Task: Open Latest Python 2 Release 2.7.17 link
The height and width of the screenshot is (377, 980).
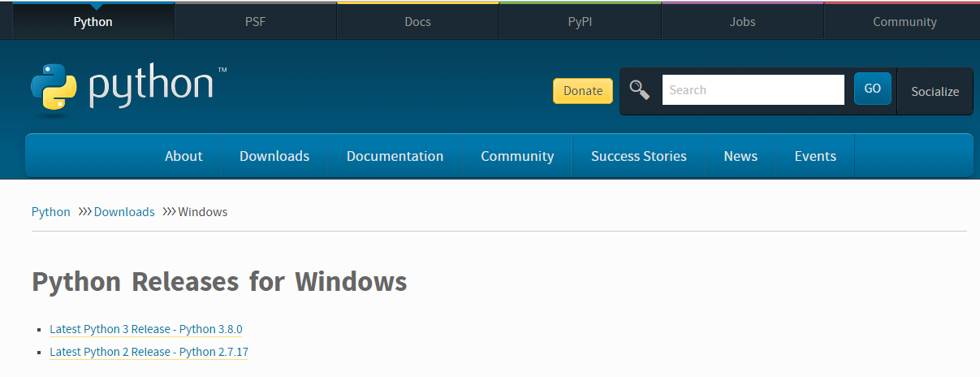Action: (x=149, y=352)
